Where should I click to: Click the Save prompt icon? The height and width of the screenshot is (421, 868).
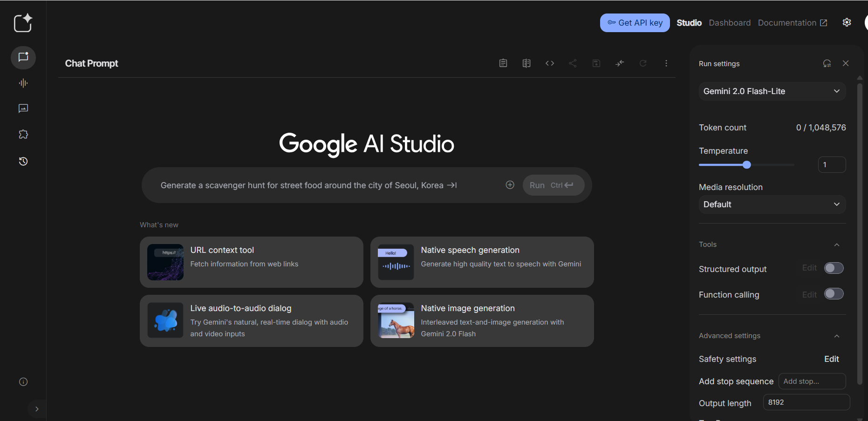coord(596,63)
